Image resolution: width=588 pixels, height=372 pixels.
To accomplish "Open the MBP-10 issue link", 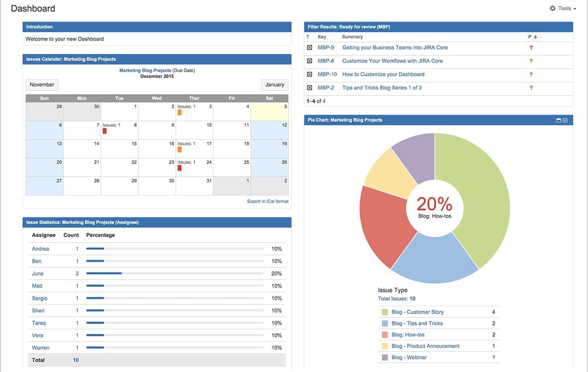I will (x=327, y=74).
